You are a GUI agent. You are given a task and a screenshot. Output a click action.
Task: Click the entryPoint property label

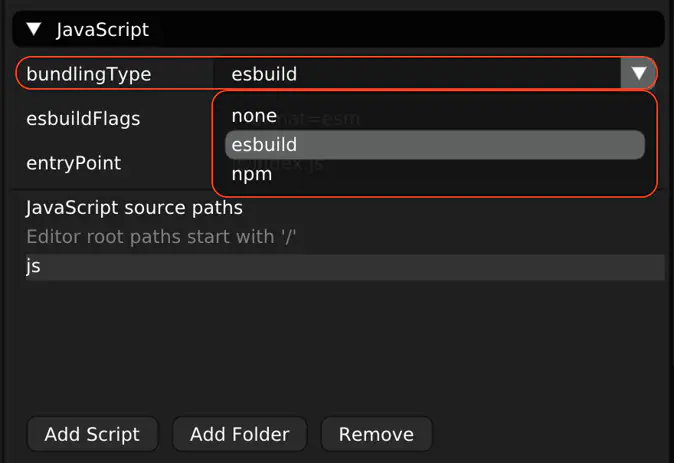tap(73, 163)
